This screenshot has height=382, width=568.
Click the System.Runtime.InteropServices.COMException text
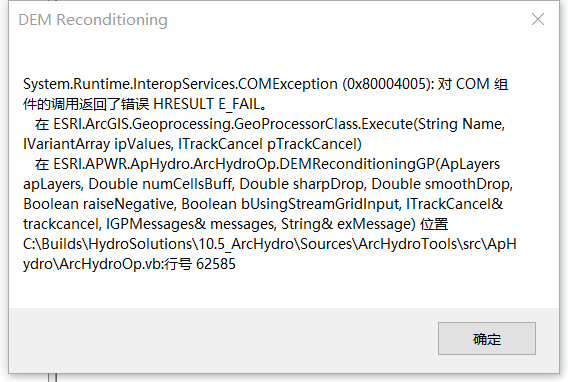click(180, 84)
